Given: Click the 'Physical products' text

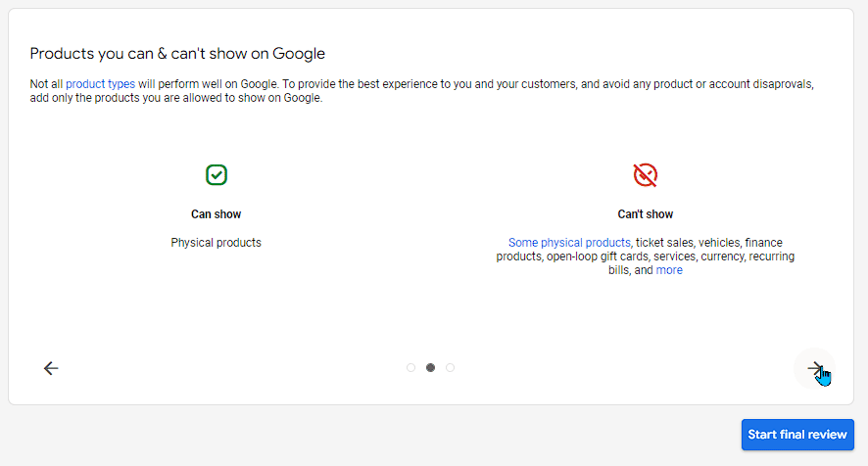Looking at the screenshot, I should [216, 243].
